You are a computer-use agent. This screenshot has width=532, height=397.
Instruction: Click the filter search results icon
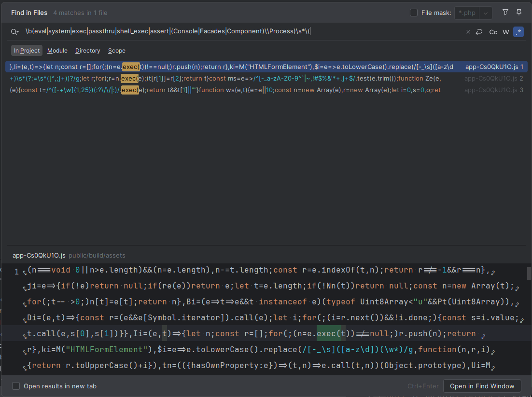tap(505, 13)
